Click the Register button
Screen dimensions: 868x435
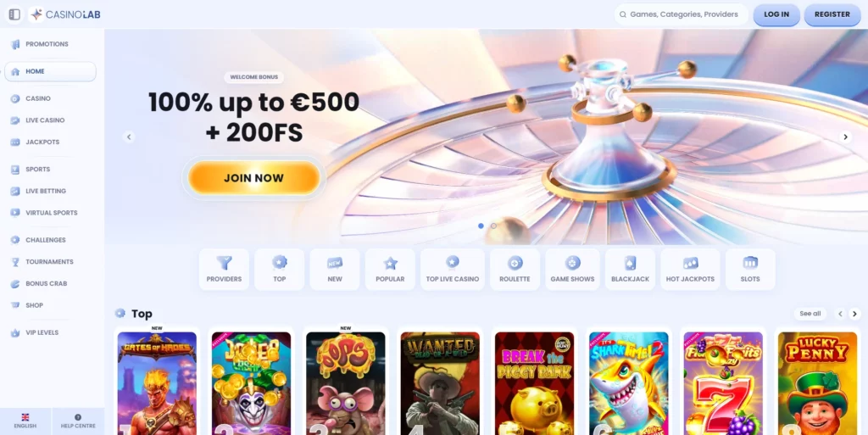832,15
